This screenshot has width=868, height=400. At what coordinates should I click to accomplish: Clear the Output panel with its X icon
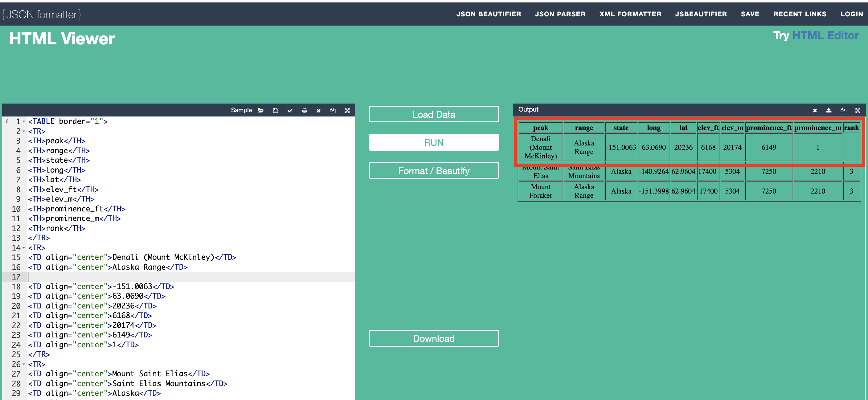point(814,110)
